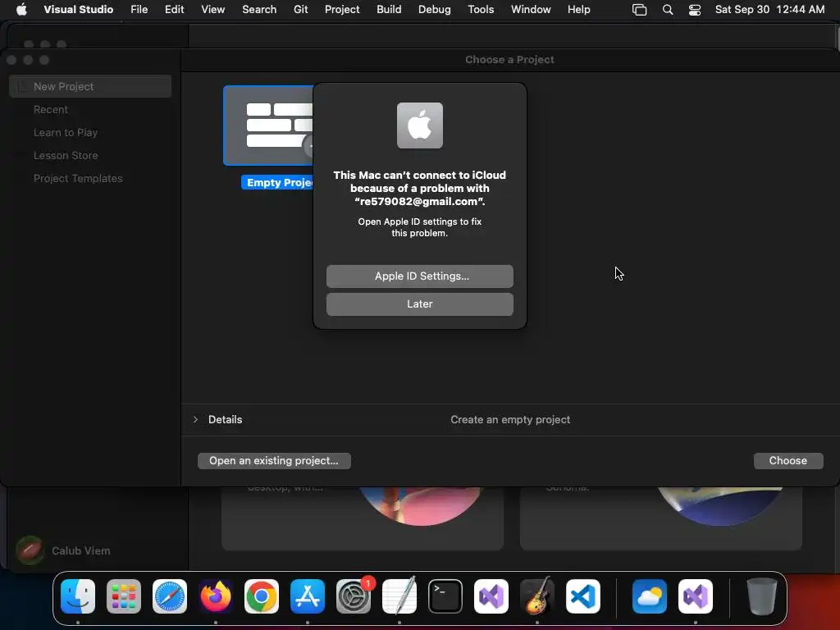Open the View menu
The width and height of the screenshot is (840, 630).
click(212, 9)
